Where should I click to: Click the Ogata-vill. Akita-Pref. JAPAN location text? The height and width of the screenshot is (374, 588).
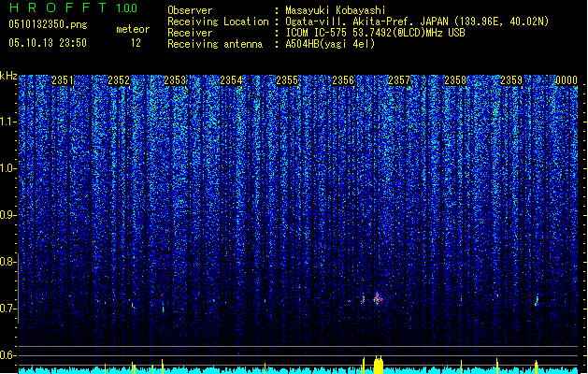417,22
